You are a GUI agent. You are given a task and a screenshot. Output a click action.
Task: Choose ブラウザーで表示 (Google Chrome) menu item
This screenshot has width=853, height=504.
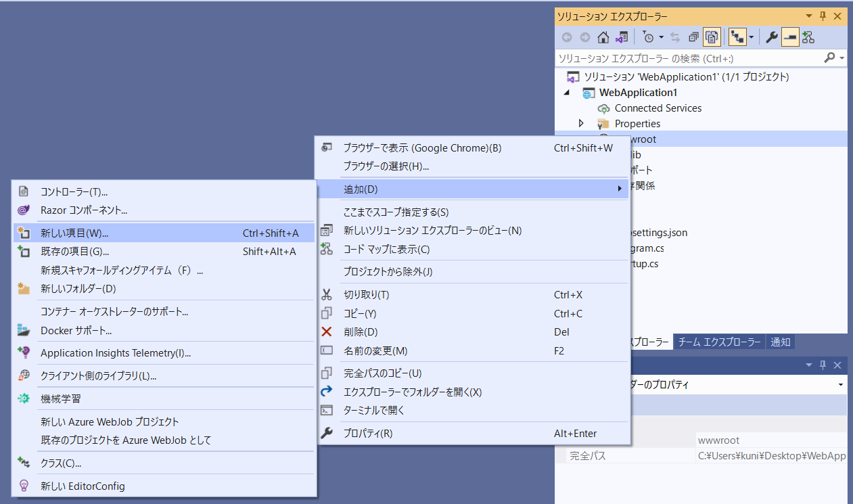[x=472, y=147]
